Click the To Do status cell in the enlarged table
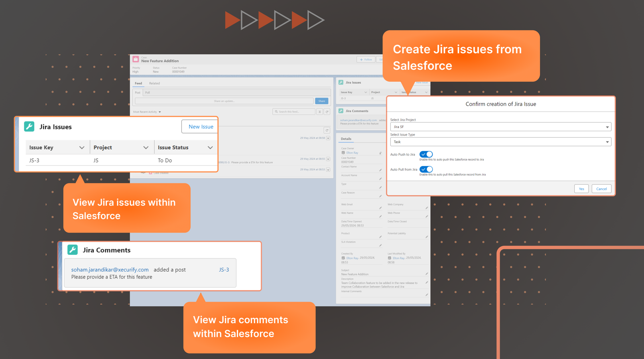This screenshot has height=359, width=644. coord(165,160)
